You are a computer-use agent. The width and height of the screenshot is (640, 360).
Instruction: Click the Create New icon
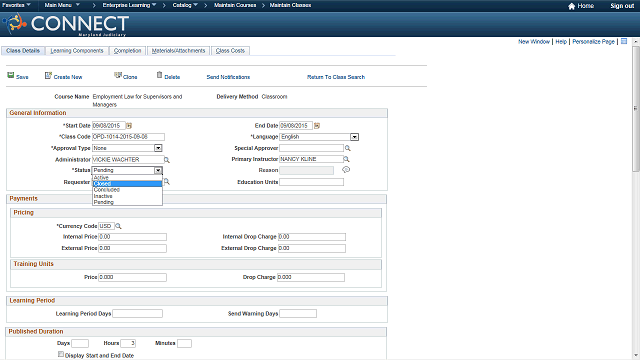pos(48,76)
